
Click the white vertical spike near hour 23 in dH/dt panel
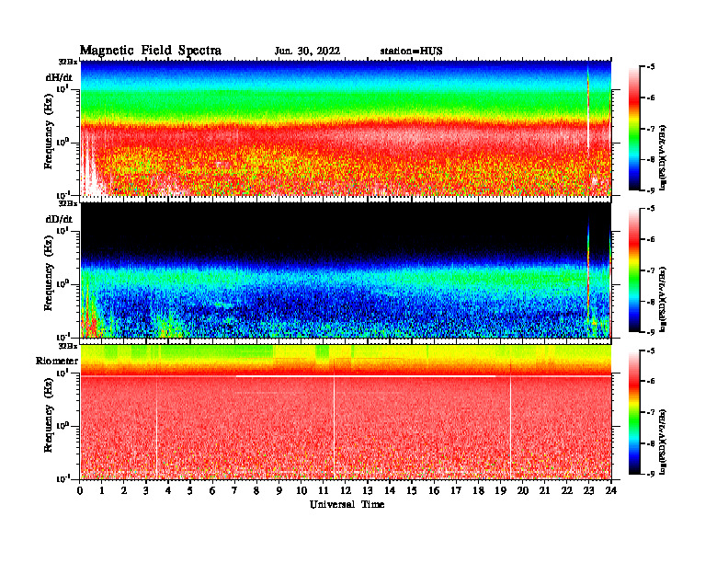point(587,109)
